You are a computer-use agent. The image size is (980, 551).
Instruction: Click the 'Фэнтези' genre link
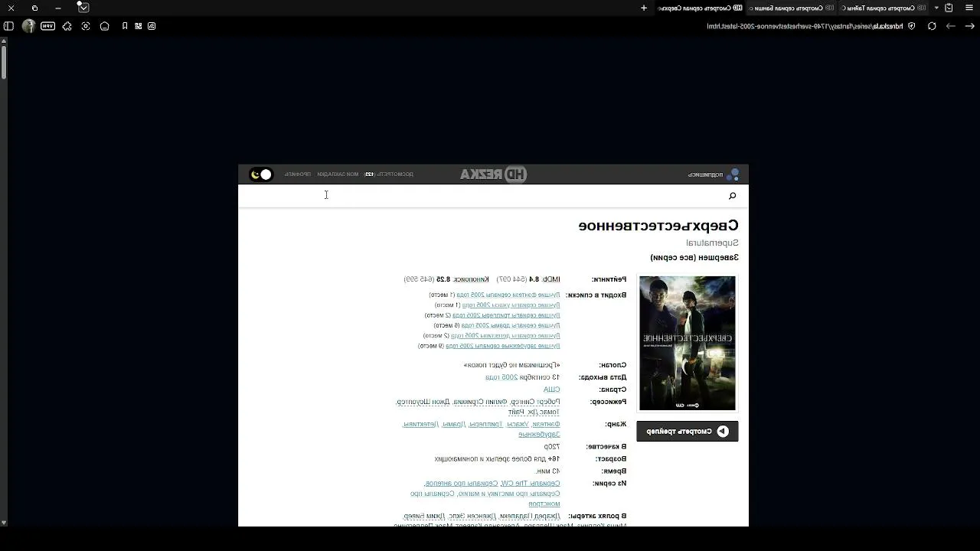[547, 424]
